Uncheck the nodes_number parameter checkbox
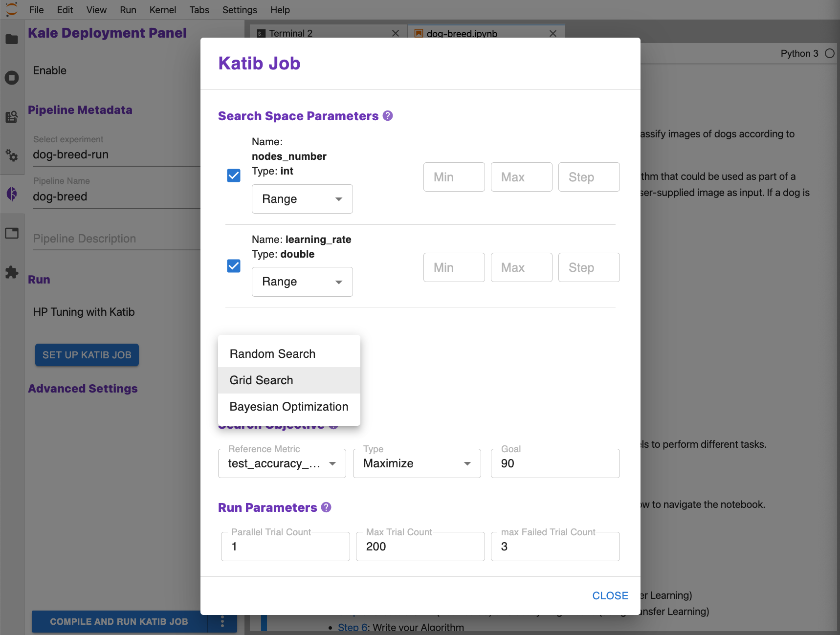The image size is (840, 635). 234,175
